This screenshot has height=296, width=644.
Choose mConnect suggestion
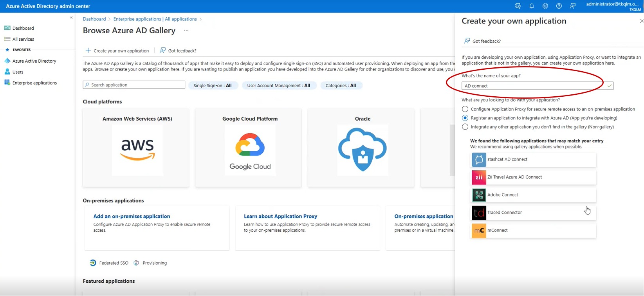point(534,231)
